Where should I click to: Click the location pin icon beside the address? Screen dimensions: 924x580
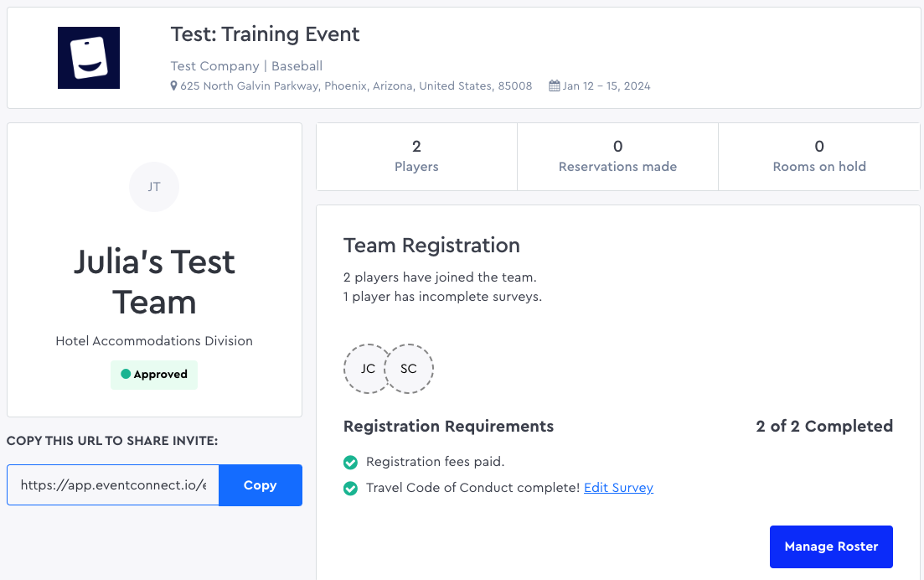pyautogui.click(x=174, y=86)
